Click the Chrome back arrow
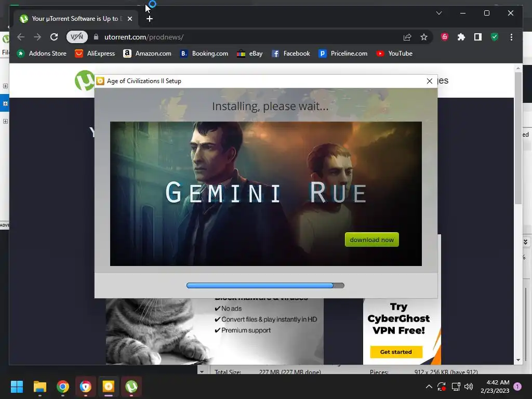The height and width of the screenshot is (399, 532). coord(21,37)
